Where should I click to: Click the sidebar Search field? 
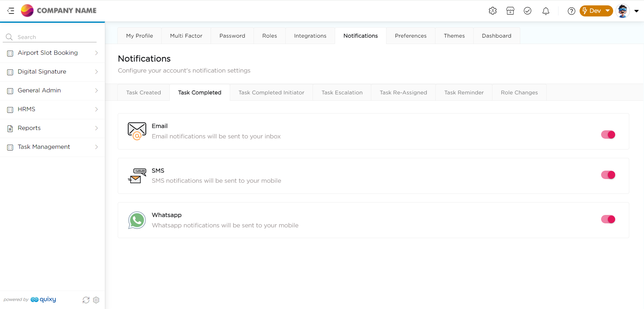pos(54,37)
